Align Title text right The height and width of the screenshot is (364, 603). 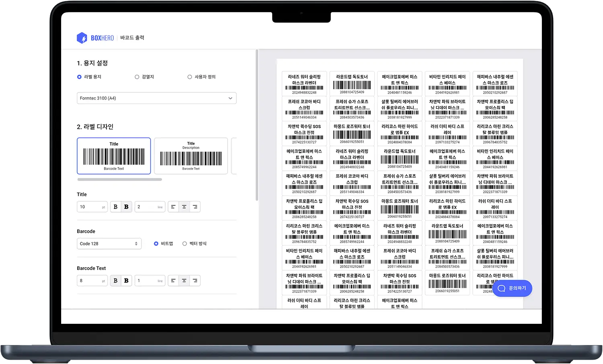coord(195,207)
